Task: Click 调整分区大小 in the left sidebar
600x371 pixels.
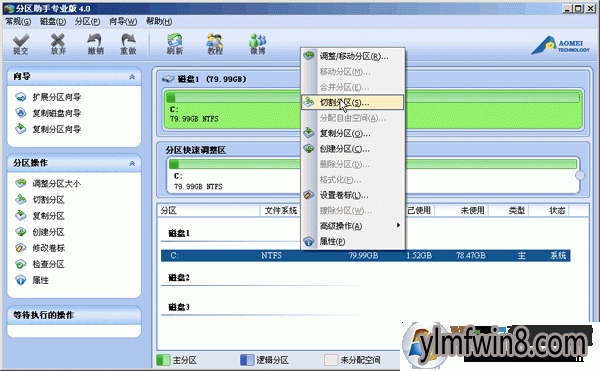Action: click(57, 184)
